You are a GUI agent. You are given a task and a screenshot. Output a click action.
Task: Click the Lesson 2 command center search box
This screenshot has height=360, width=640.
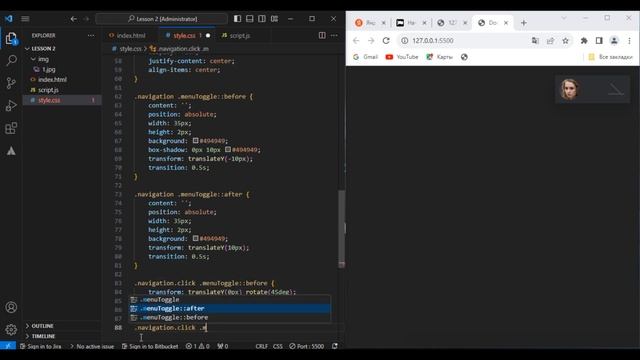(x=162, y=19)
